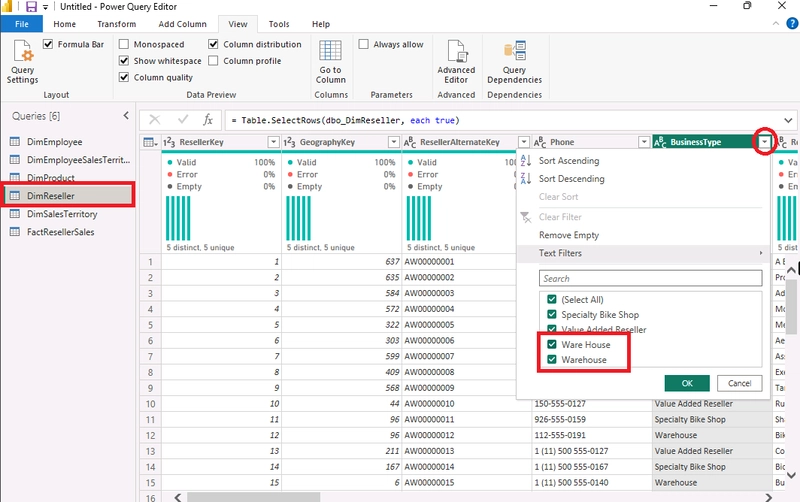
Task: Open the table menu icon at grid corner
Action: click(150, 142)
